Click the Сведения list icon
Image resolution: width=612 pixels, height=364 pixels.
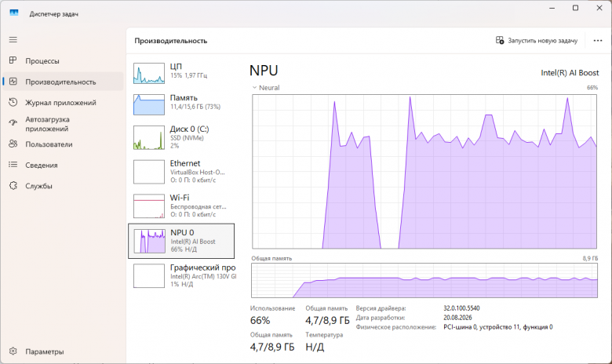(x=13, y=165)
